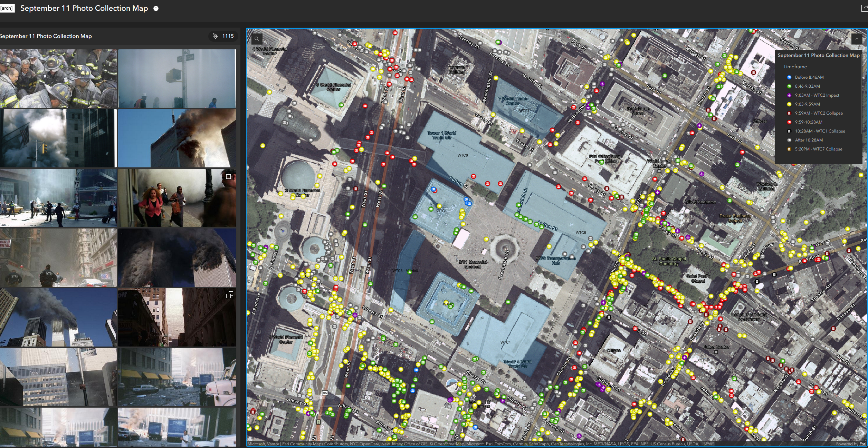Click the 'Verizon Building' map label
The width and height of the screenshot is (868, 448).
[x=457, y=70]
